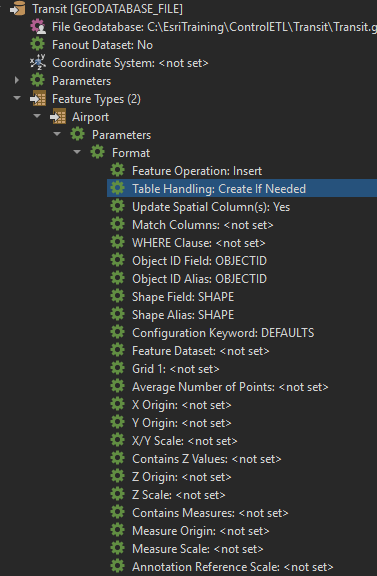Select Z Origin: <not set>
Screen dimensions: 377x576
182,477
